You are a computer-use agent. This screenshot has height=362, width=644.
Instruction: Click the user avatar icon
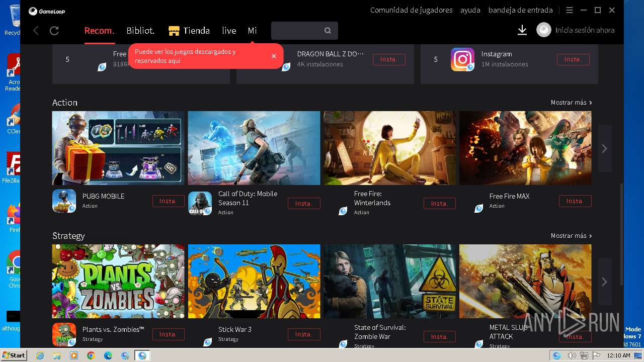tap(544, 30)
